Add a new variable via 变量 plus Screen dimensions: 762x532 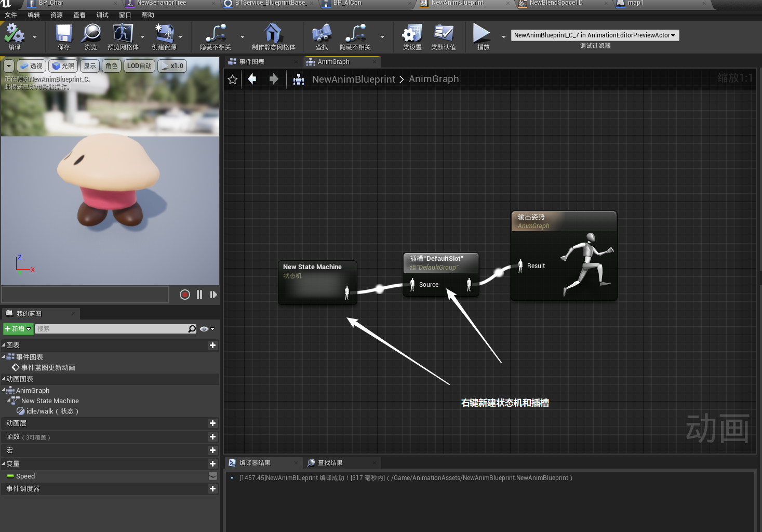(x=212, y=464)
